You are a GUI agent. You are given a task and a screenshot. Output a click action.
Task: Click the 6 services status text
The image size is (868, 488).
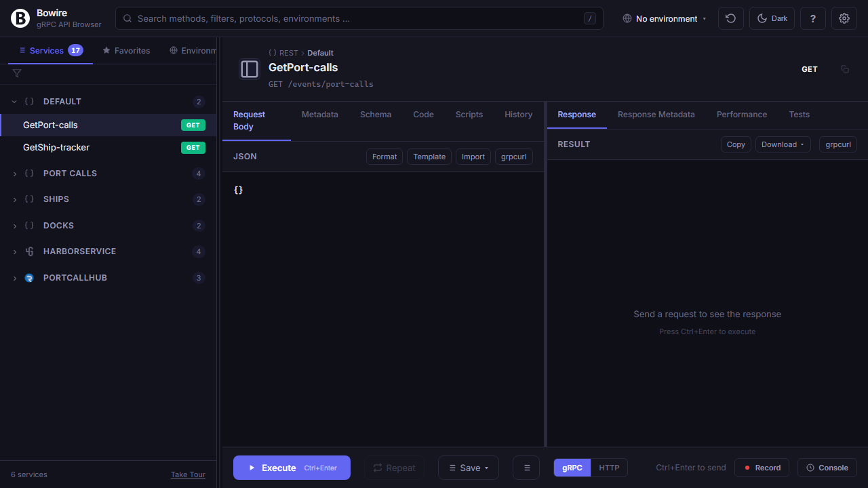coord(29,474)
